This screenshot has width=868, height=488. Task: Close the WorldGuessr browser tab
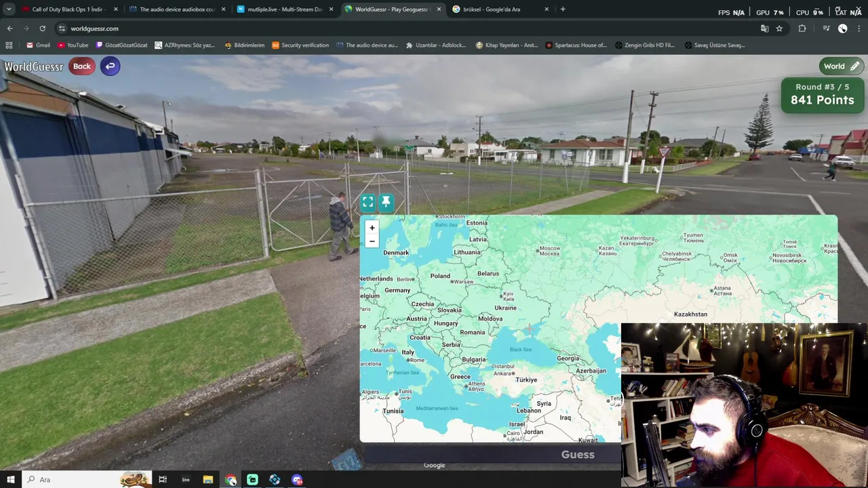[439, 9]
